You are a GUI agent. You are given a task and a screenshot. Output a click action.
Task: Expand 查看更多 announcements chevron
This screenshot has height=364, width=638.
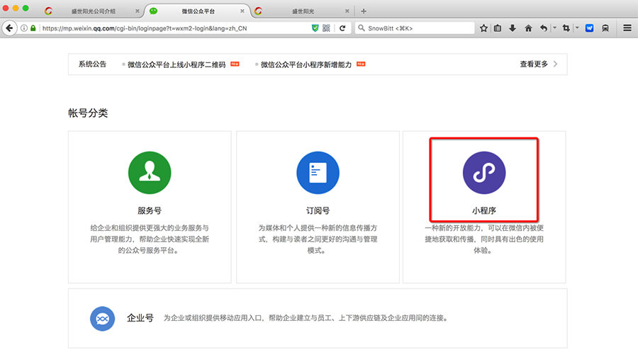coord(555,64)
